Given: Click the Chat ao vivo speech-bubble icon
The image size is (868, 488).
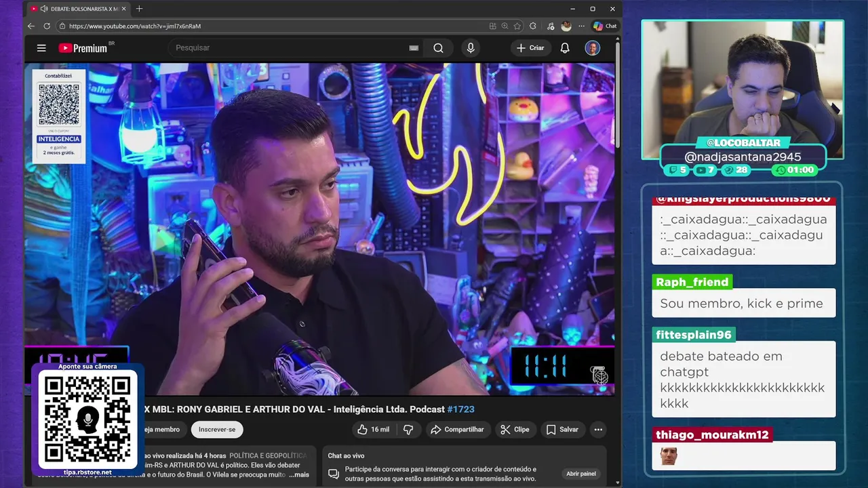Looking at the screenshot, I should 334,474.
